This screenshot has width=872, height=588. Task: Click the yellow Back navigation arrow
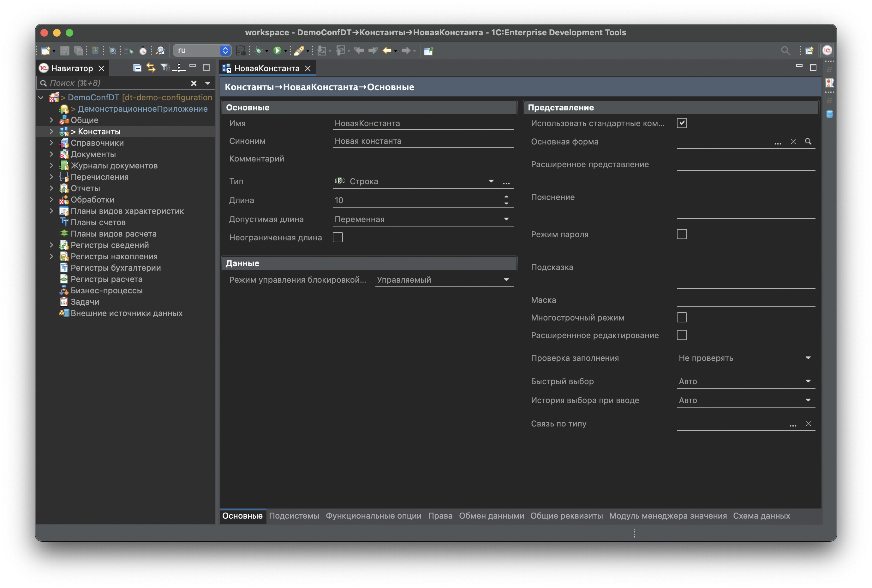pyautogui.click(x=387, y=50)
